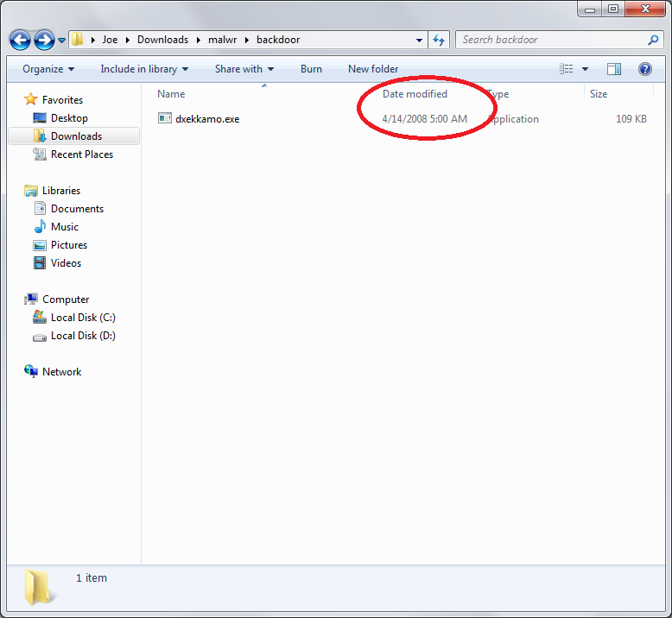Click the 109 KB size value
This screenshot has width=672, height=618.
(x=631, y=119)
